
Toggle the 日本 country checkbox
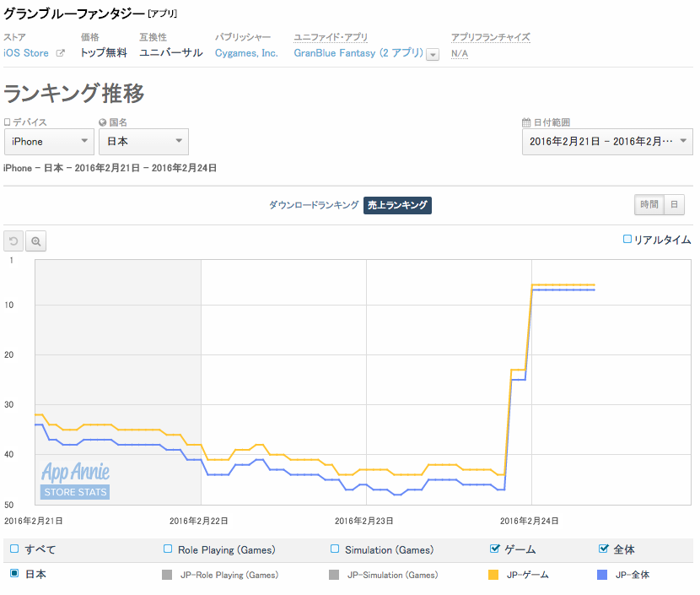click(x=14, y=573)
